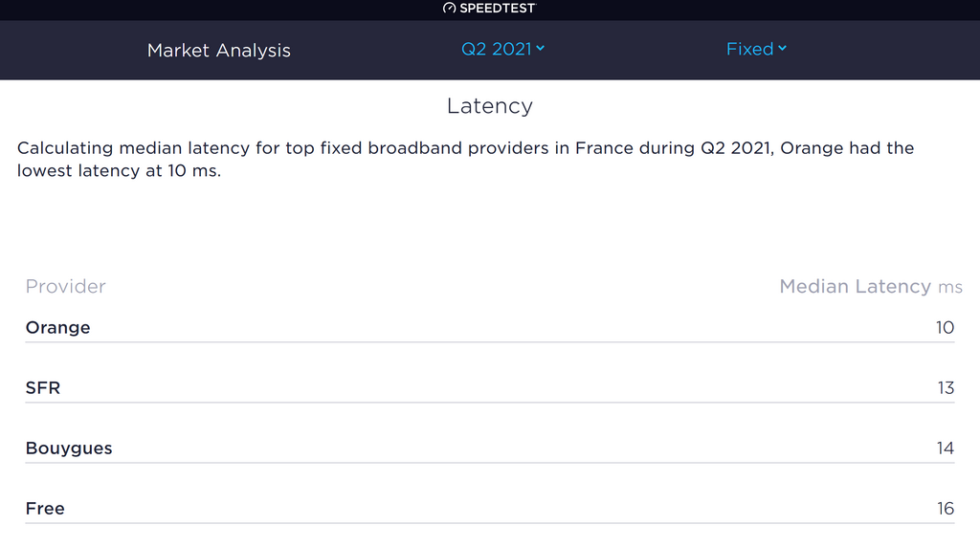980x547 pixels.
Task: Click SFR's latency value of 13
Action: click(946, 387)
